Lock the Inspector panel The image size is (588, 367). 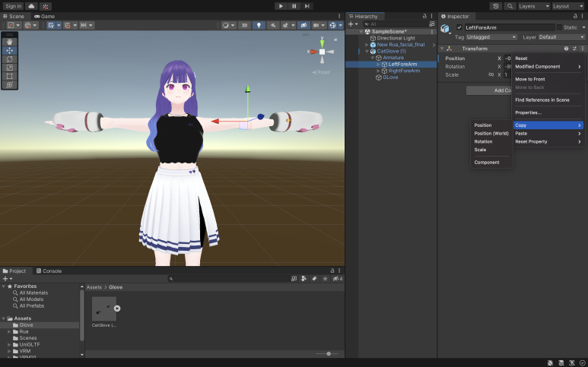pos(575,16)
